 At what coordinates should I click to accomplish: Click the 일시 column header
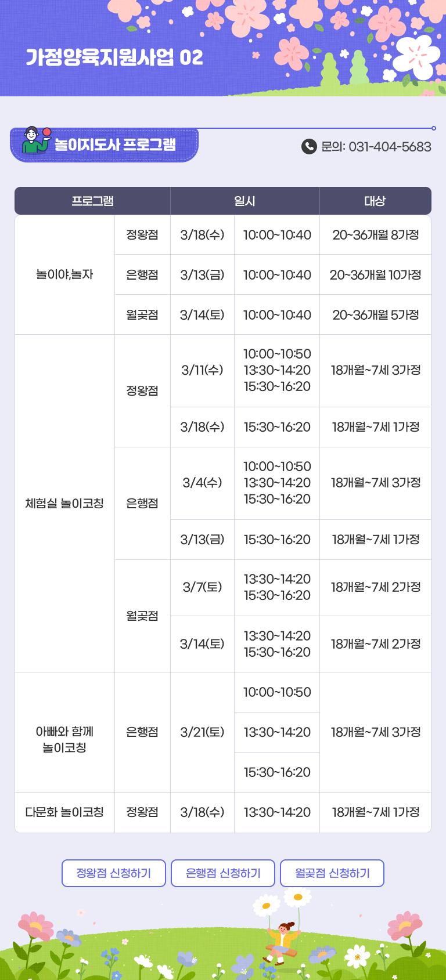(x=244, y=201)
